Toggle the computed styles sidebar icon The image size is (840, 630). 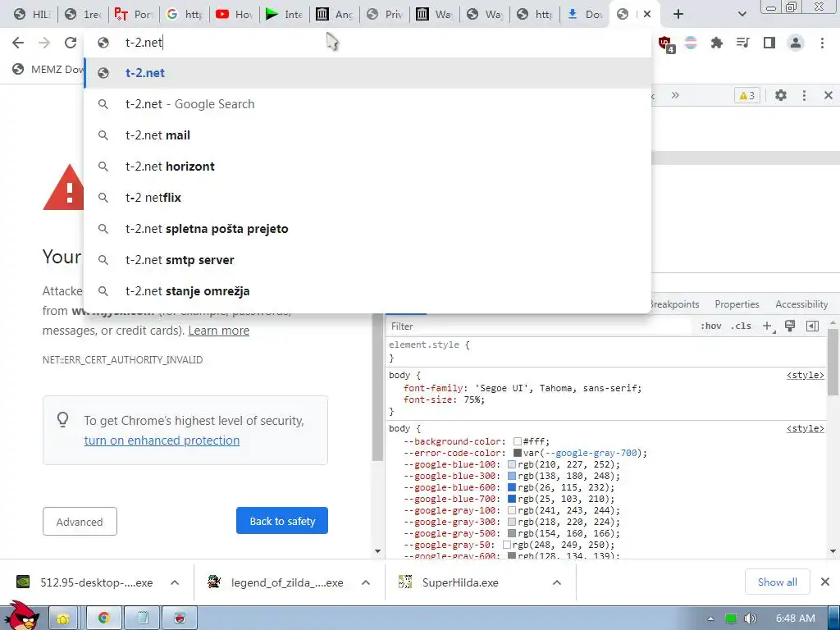(x=812, y=326)
